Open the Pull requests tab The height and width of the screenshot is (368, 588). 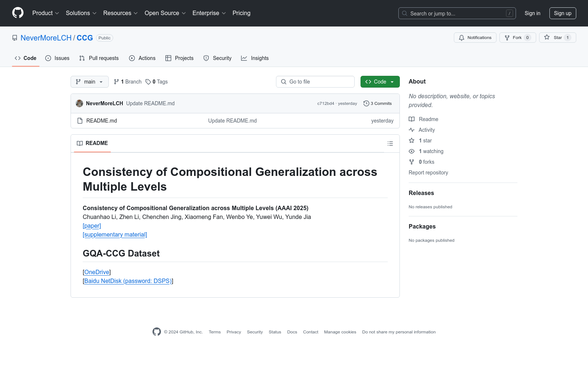coord(99,58)
